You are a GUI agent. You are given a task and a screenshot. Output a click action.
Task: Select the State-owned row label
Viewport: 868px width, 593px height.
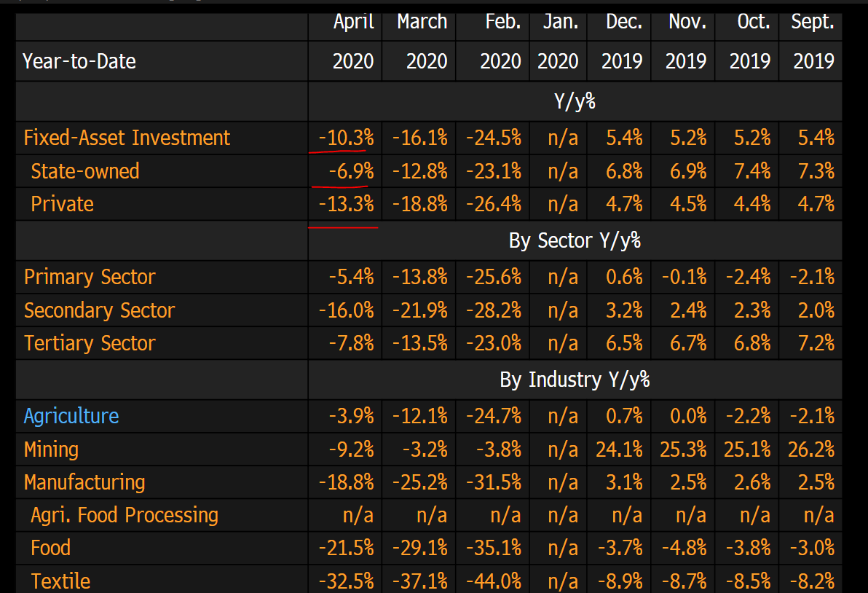coord(84,171)
